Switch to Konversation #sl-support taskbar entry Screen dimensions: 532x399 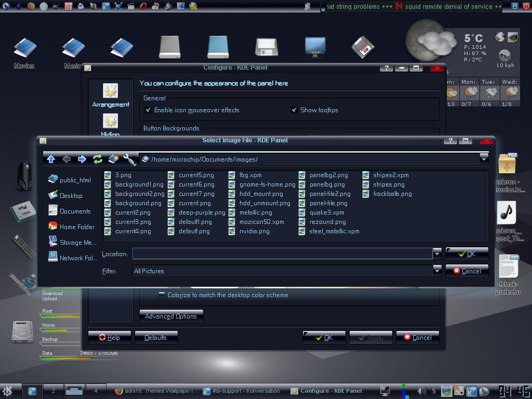pos(241,391)
